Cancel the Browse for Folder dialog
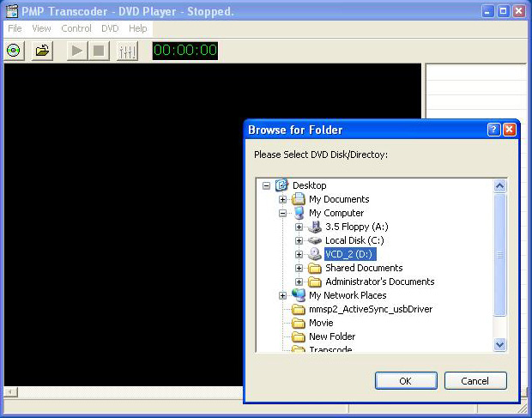The width and height of the screenshot is (532, 418). click(475, 381)
